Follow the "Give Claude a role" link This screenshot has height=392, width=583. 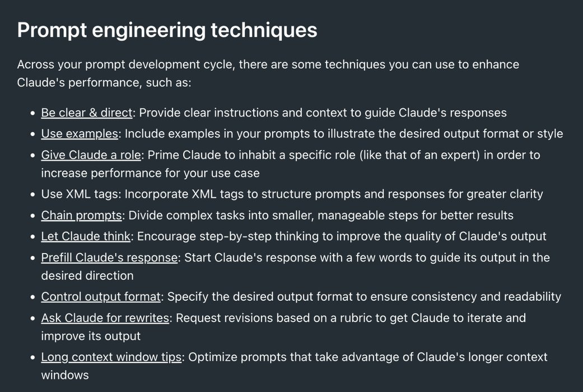(x=91, y=155)
